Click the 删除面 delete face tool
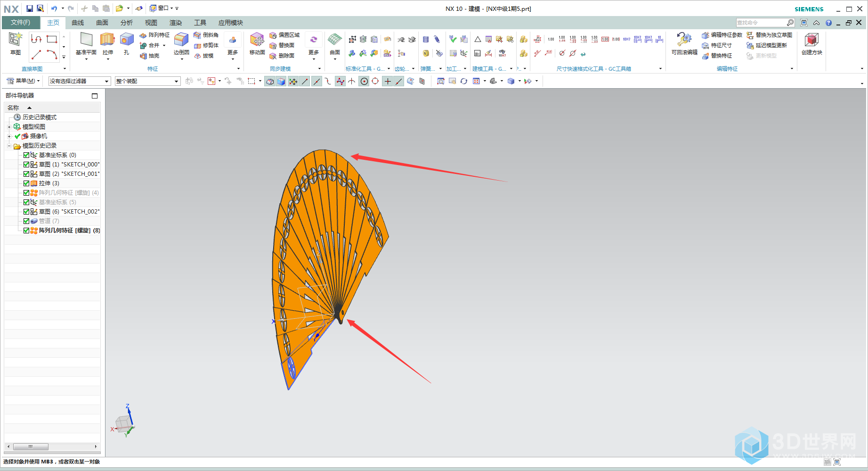 point(282,56)
